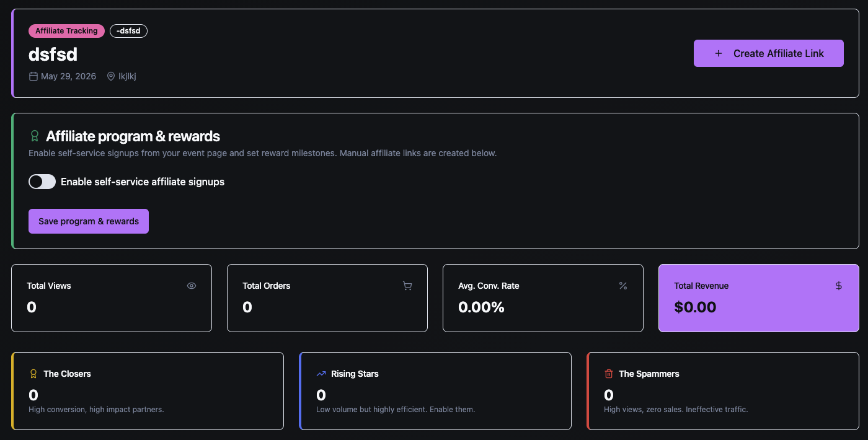The height and width of the screenshot is (440, 868).
Task: Click the lkjlkj location text
Action: tap(127, 76)
